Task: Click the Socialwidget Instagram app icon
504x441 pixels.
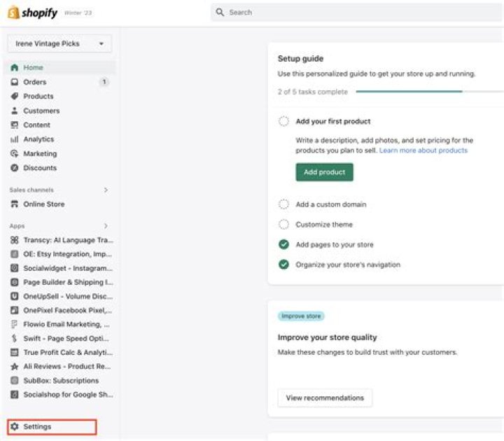Action: pos(15,268)
